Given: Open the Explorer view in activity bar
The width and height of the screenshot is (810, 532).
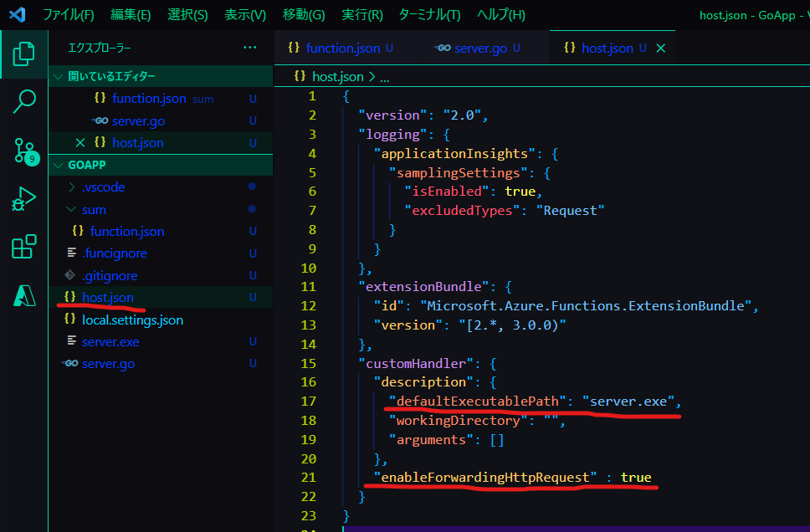Looking at the screenshot, I should point(23,54).
